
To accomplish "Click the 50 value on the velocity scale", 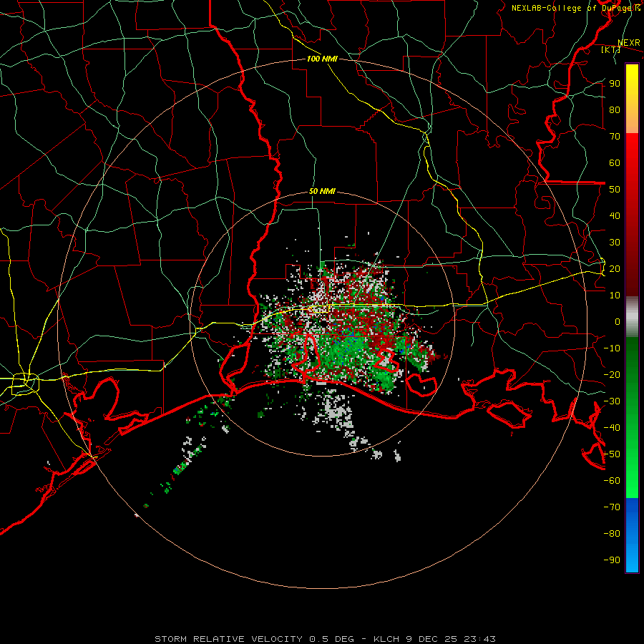I will [615, 190].
